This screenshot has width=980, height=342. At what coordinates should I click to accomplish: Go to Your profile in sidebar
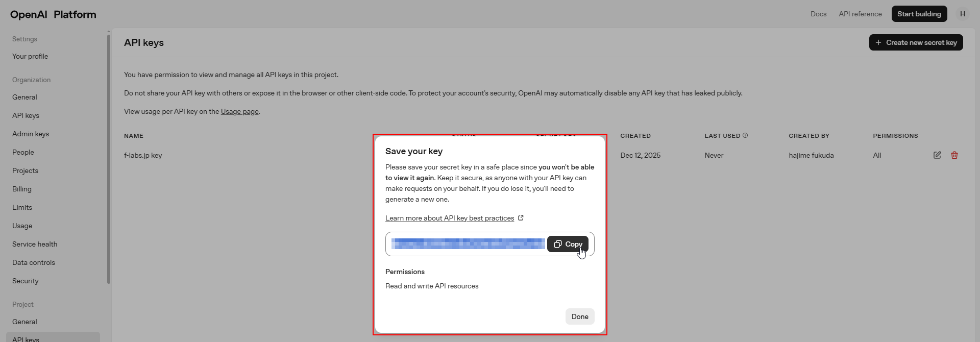pyautogui.click(x=30, y=56)
